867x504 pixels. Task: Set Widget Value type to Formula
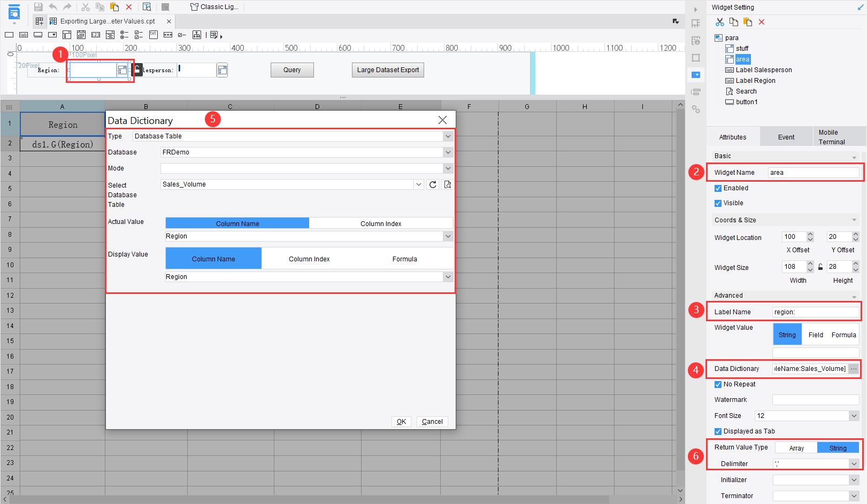point(844,335)
